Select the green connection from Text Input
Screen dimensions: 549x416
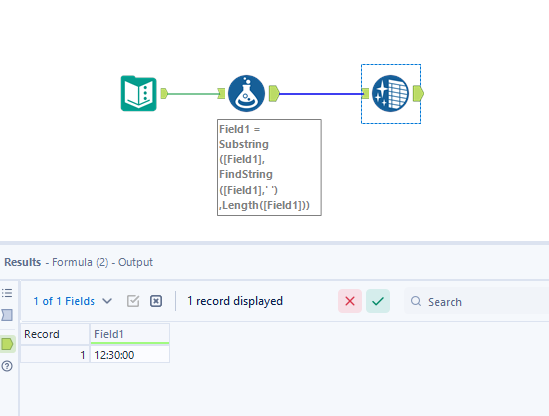coord(193,94)
